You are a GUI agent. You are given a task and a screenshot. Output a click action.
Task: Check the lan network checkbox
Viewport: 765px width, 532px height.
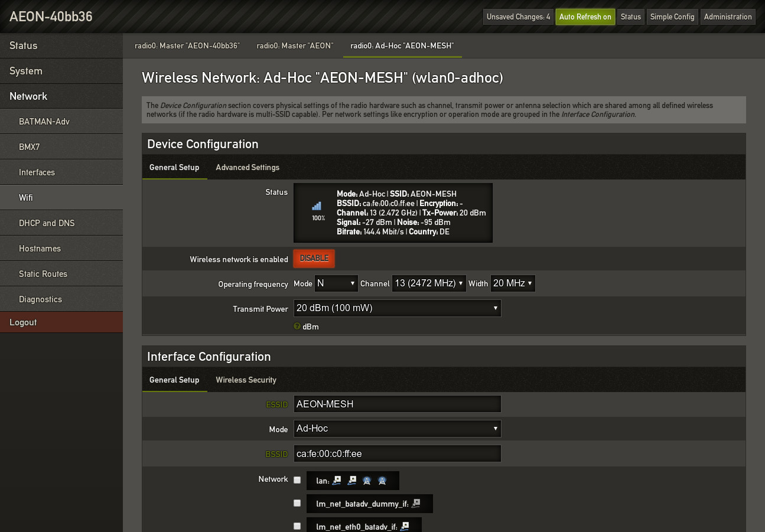tap(297, 480)
